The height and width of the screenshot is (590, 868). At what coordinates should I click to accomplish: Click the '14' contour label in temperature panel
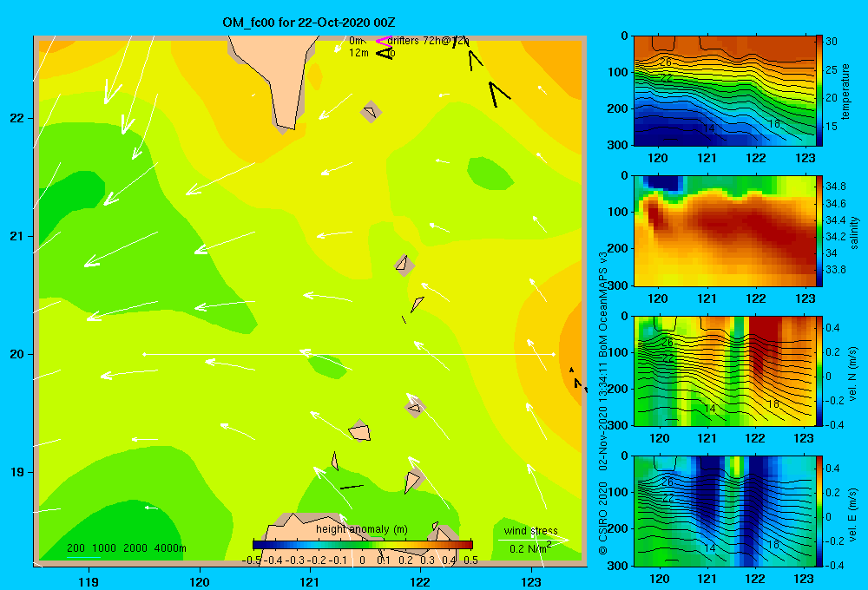click(708, 128)
